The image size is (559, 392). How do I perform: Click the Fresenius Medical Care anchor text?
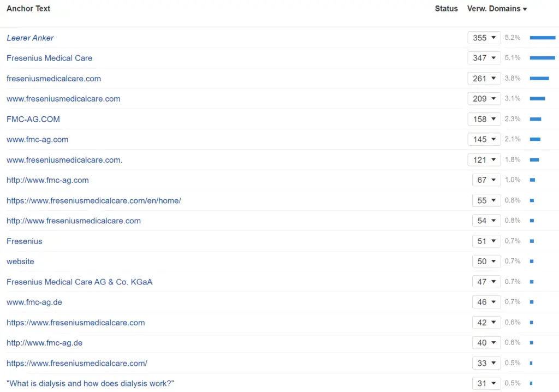pyautogui.click(x=49, y=58)
